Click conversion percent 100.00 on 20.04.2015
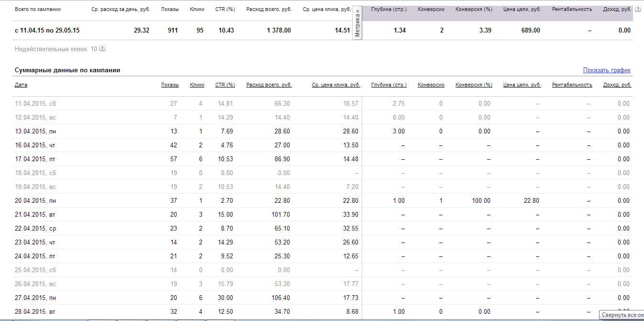Viewport: 644px width, 321px height. click(x=481, y=201)
